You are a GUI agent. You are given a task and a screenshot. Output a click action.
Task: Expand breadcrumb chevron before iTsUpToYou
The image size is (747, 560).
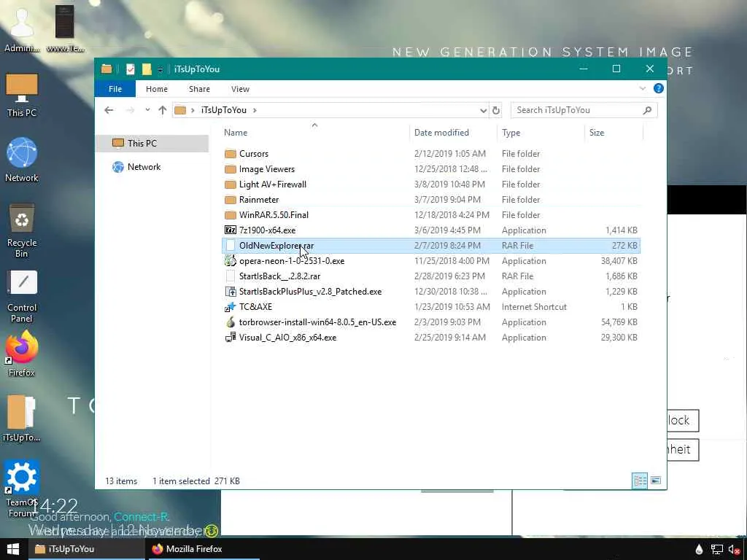point(193,111)
